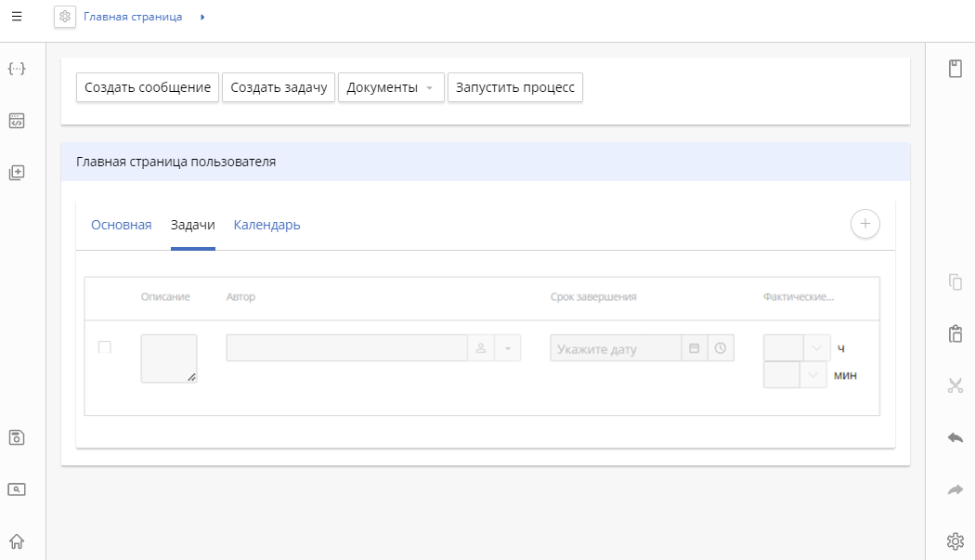
Task: Click the bookmark page icon at top right
Action: click(955, 69)
